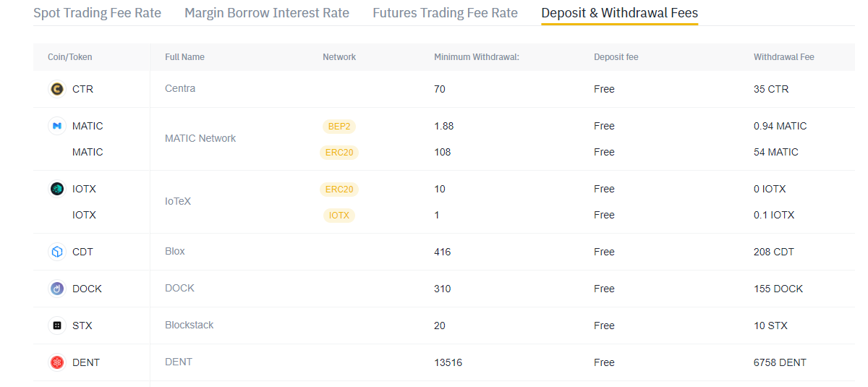
Task: Click the Coin/Token column header
Action: (70, 57)
